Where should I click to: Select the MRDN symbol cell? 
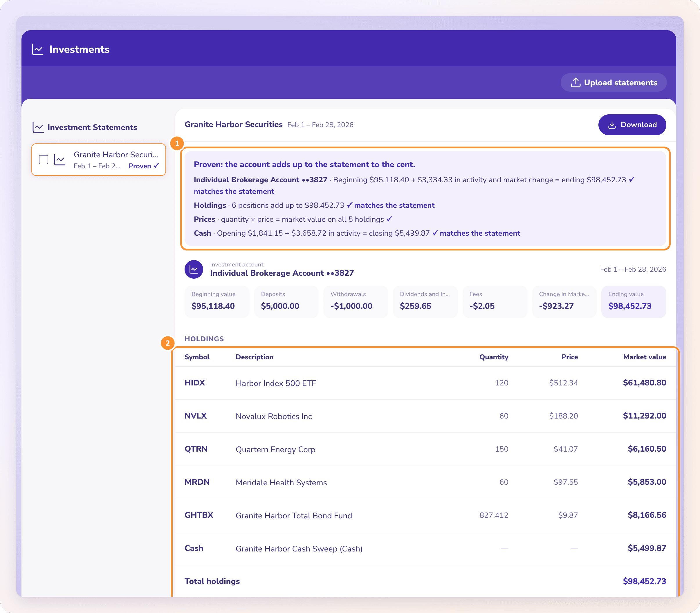pos(197,482)
